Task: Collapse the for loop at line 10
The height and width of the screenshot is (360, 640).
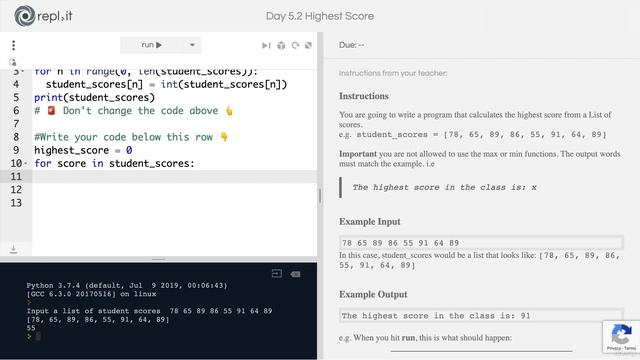Action: [25, 163]
